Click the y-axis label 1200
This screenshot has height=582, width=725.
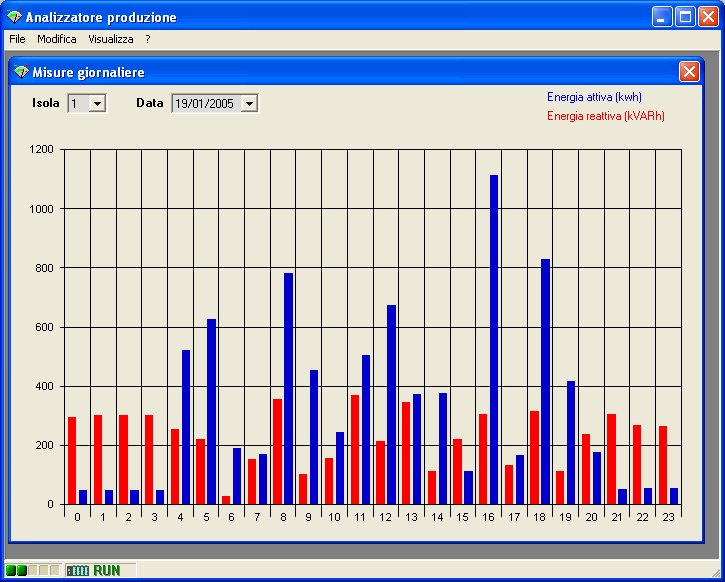click(42, 149)
